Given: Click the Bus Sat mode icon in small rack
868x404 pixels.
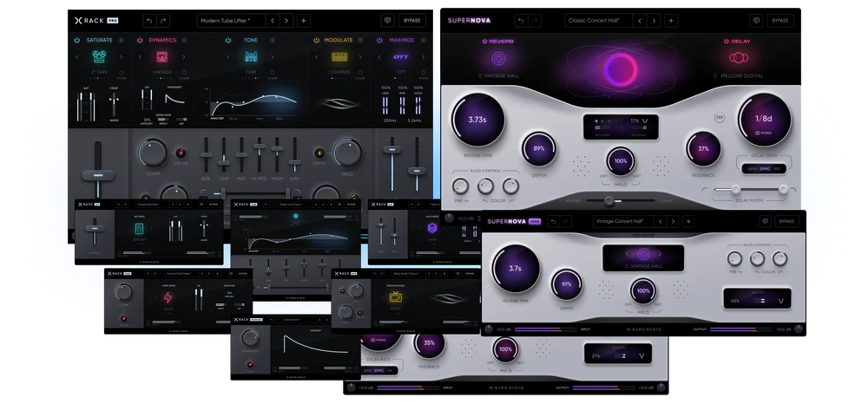Looking at the screenshot, I should [139, 229].
